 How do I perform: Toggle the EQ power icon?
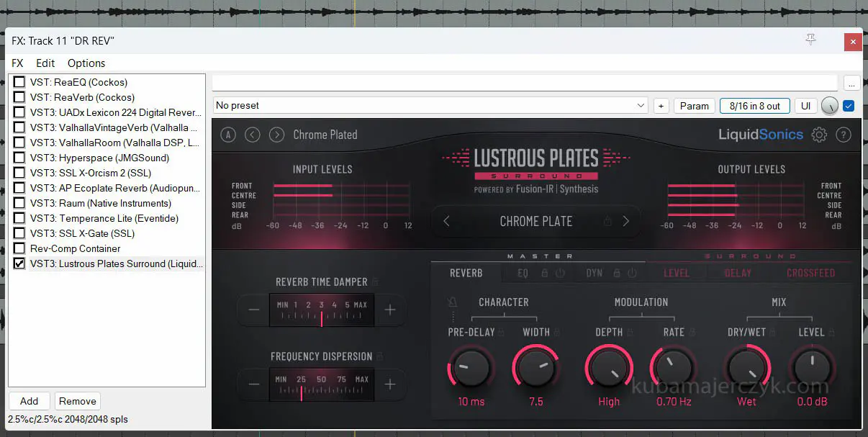[560, 274]
